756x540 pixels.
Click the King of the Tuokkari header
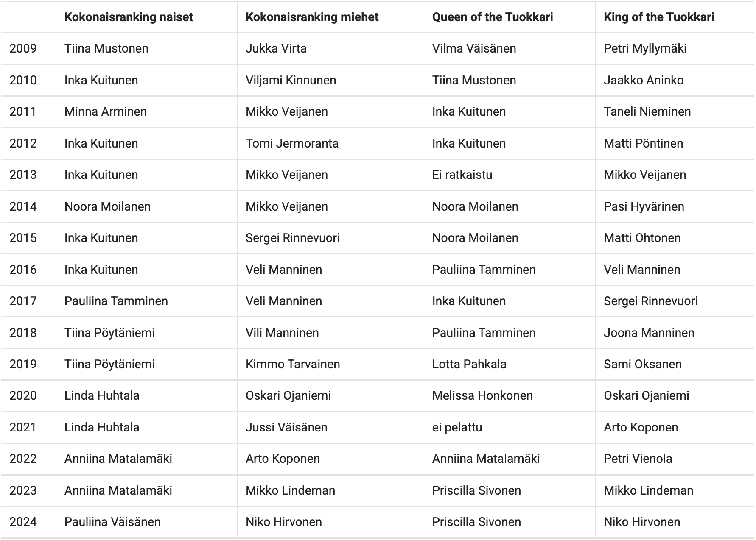click(658, 17)
